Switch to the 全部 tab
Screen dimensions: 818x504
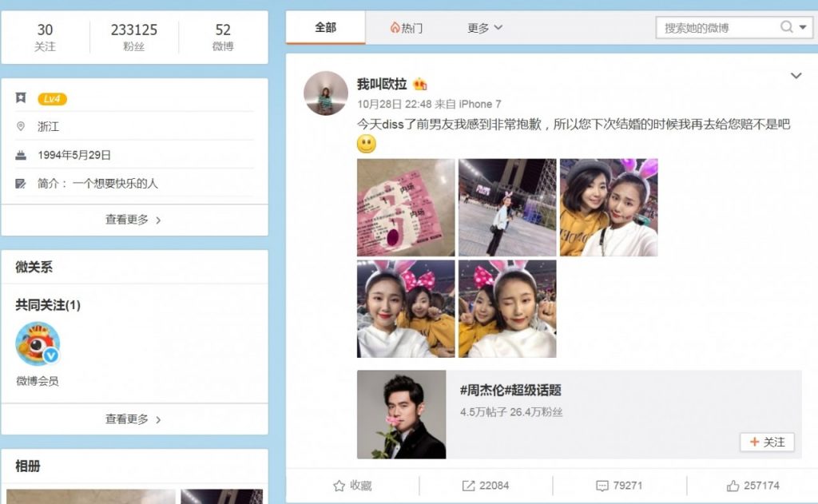[x=326, y=28]
